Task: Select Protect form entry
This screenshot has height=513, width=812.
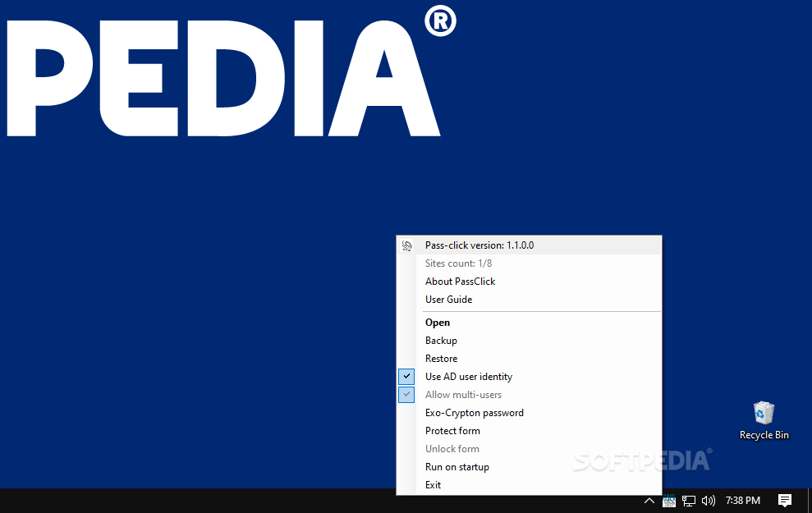Action: click(530, 431)
